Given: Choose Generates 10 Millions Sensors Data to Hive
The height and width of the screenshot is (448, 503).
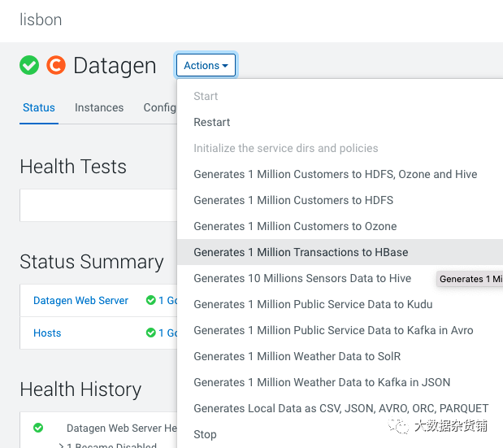Looking at the screenshot, I should click(x=302, y=278).
